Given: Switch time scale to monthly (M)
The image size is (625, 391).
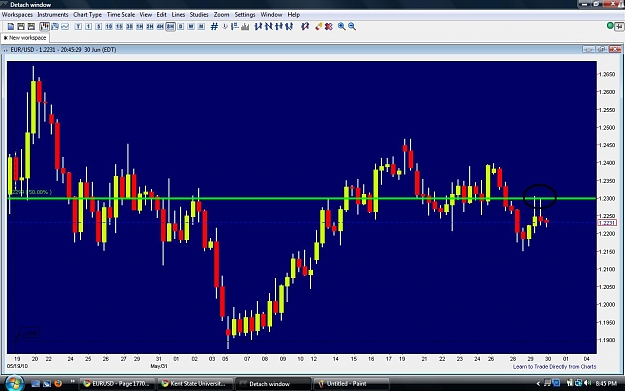Looking at the screenshot, I should click(x=201, y=27).
